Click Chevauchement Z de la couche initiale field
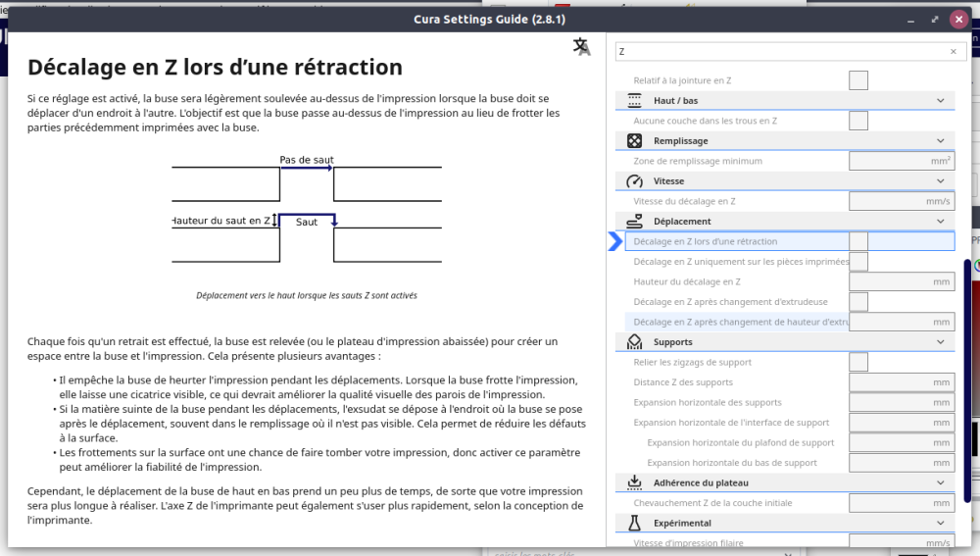Viewport: 980px width, 556px height. (902, 503)
